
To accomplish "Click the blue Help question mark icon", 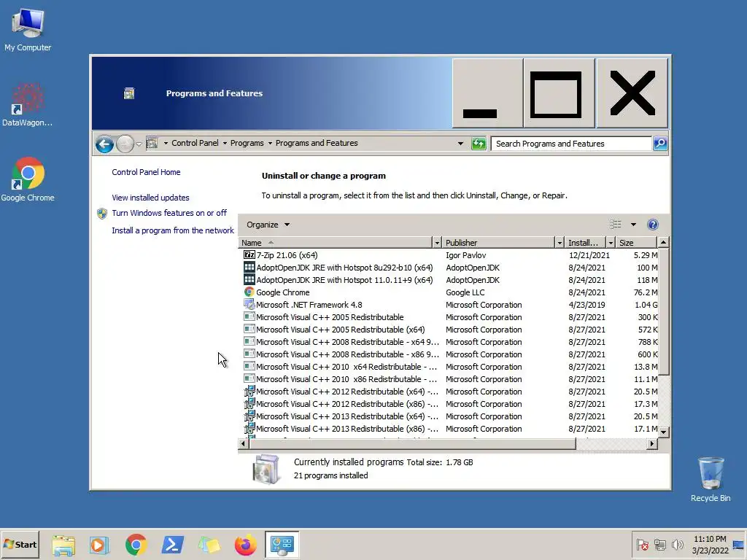I will [x=653, y=225].
